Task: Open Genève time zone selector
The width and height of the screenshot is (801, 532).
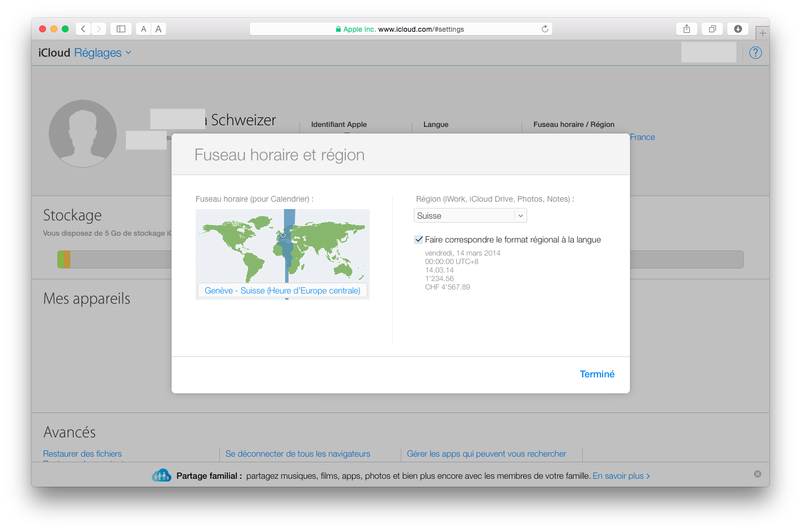Action: coord(282,291)
